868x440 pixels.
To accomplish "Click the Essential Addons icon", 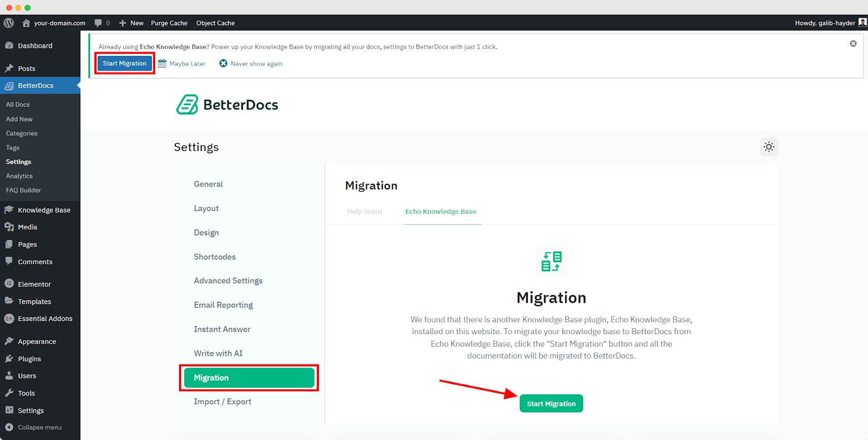I will point(9,318).
